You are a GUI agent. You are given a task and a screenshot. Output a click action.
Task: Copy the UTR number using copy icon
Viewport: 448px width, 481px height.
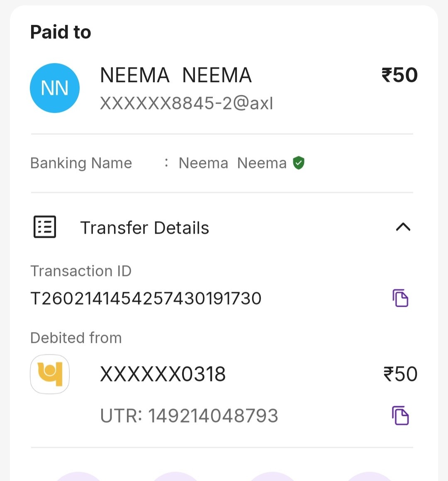coord(400,415)
